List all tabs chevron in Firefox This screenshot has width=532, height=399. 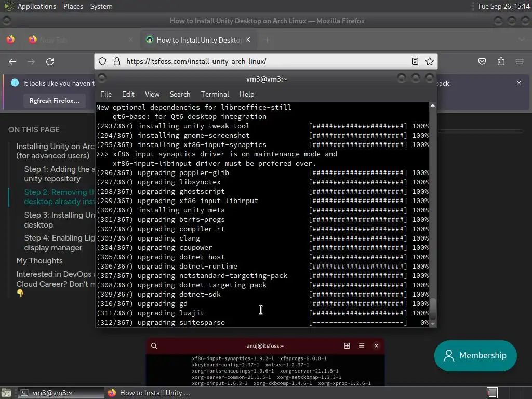click(522, 39)
